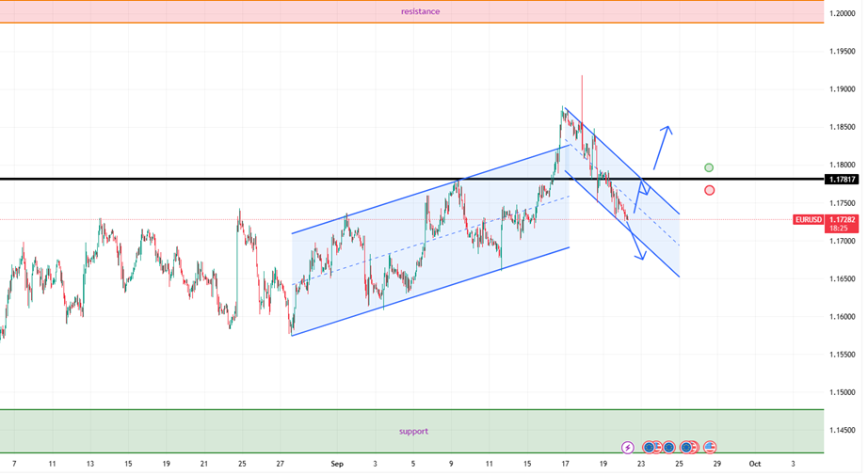This screenshot has height=475, width=868.
Task: Click the 1.15000 price axis label
Action: tap(842, 392)
